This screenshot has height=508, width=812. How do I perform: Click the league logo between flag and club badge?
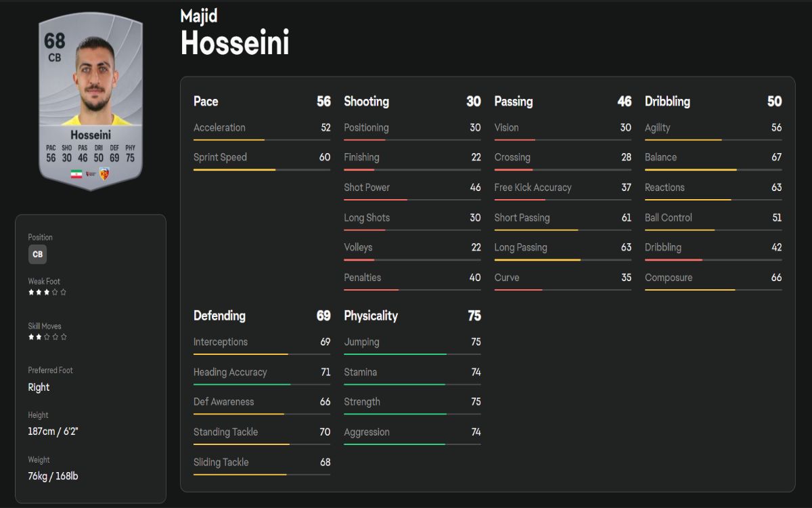[x=89, y=174]
